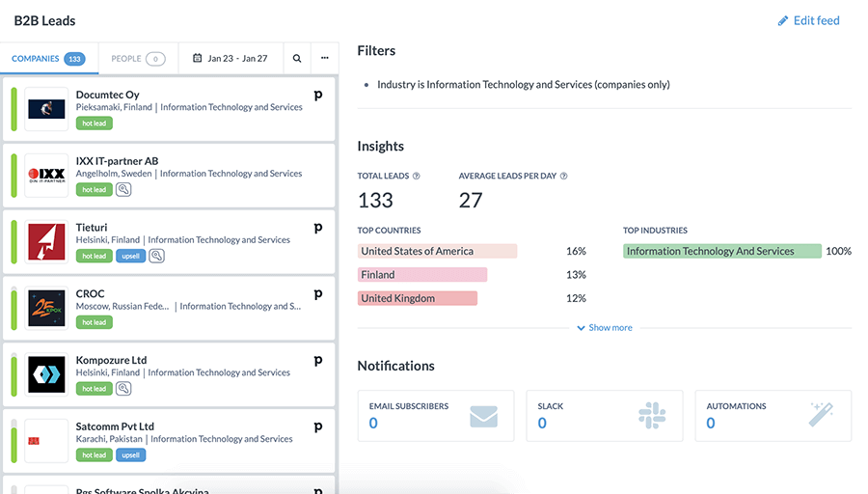This screenshot has height=494, width=868.
Task: Click the Pipedrive P icon on Documtec Oy
Action: [x=317, y=96]
